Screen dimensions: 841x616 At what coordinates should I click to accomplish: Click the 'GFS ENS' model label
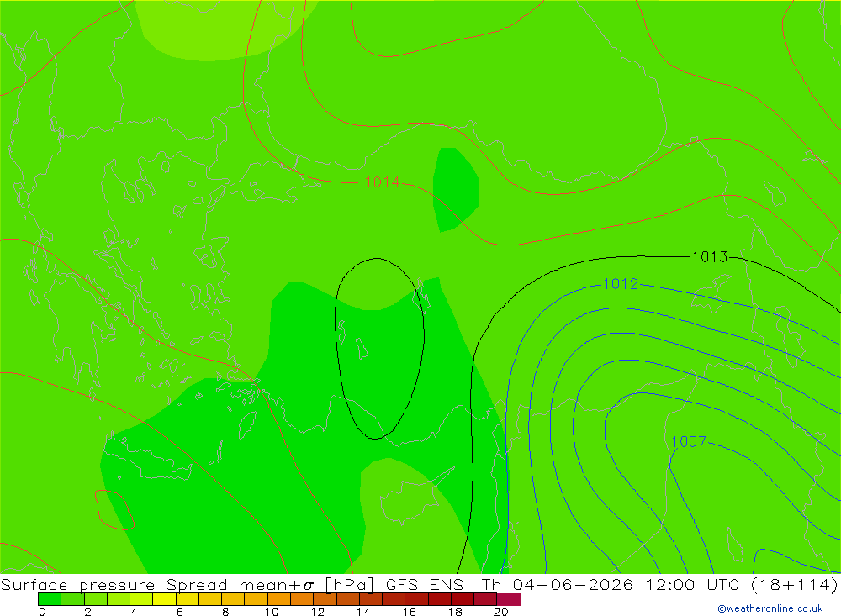[424, 584]
